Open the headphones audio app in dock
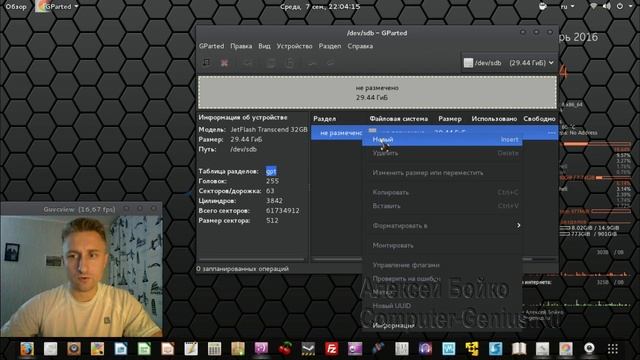640x360 pixels. point(425,349)
